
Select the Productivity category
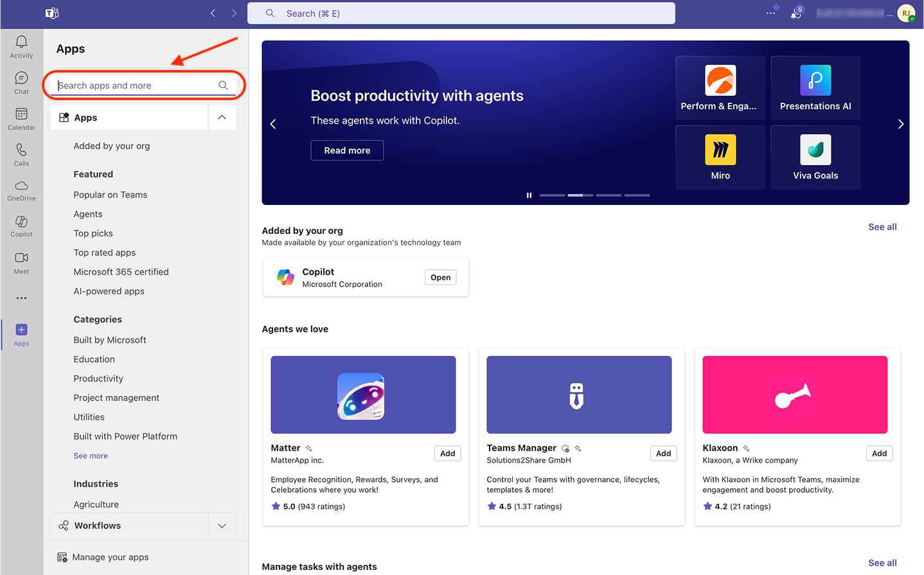98,378
